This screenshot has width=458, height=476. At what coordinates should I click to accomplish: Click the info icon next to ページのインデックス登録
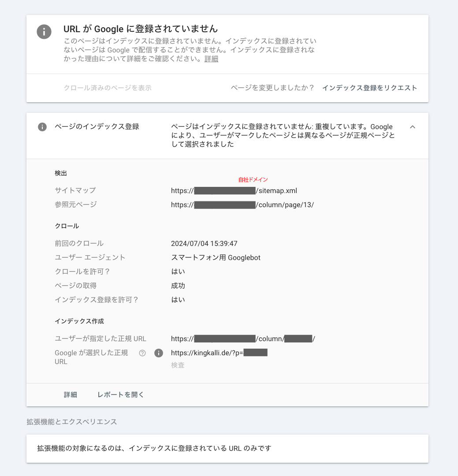point(42,127)
